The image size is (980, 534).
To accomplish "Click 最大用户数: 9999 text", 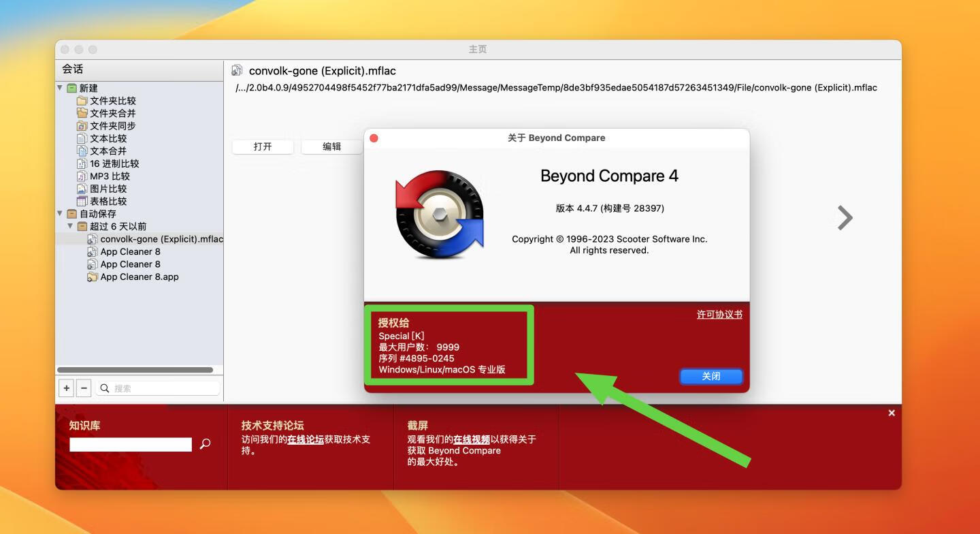I will (419, 347).
